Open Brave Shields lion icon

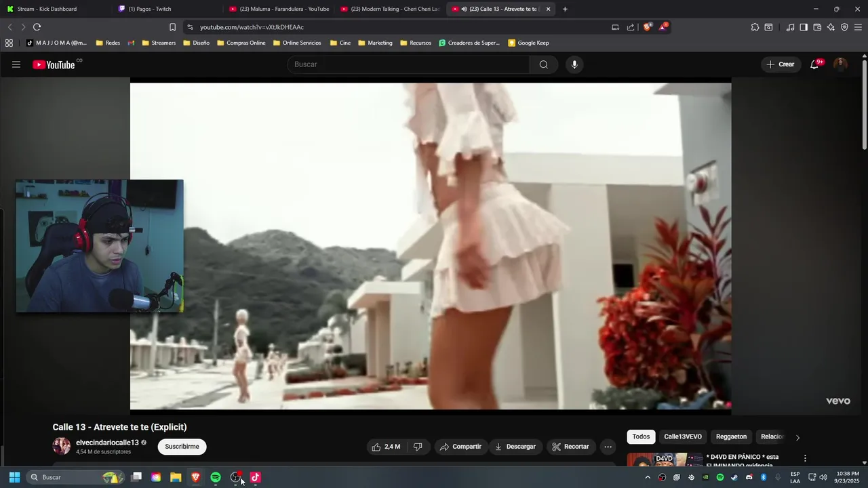648,27
